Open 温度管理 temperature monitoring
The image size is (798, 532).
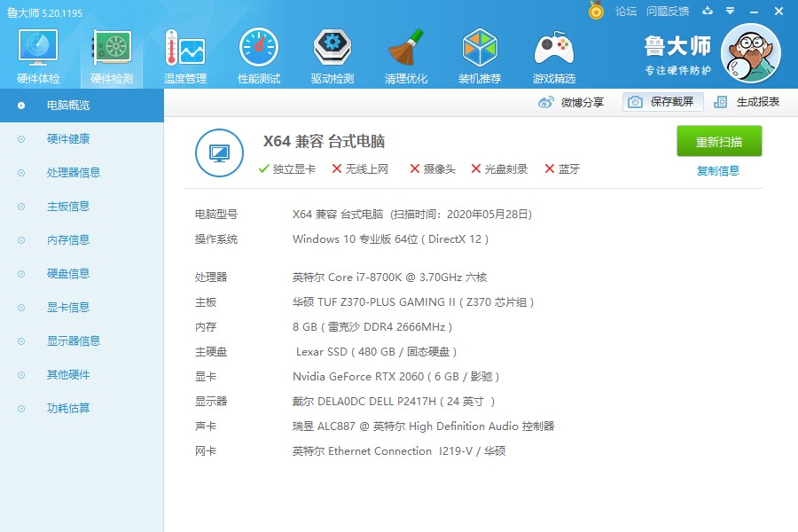point(184,53)
